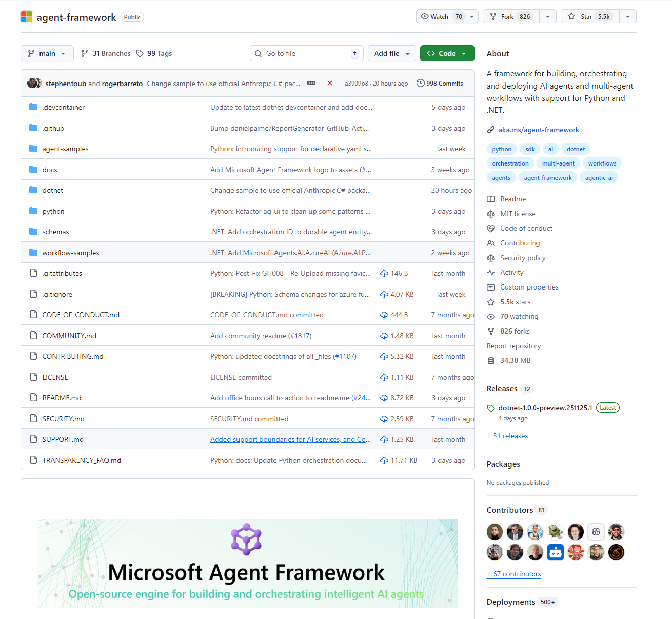Open the docs folder name
The width and height of the screenshot is (672, 619).
tap(50, 170)
